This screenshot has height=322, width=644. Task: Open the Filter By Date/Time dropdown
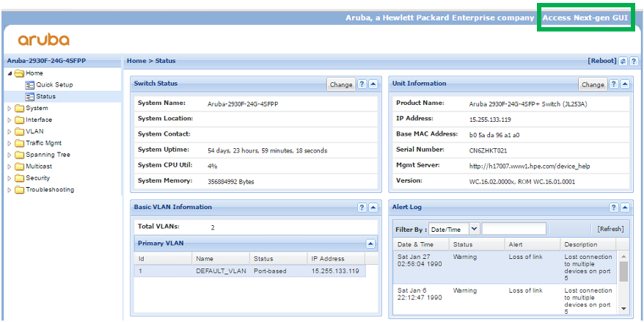coord(475,229)
